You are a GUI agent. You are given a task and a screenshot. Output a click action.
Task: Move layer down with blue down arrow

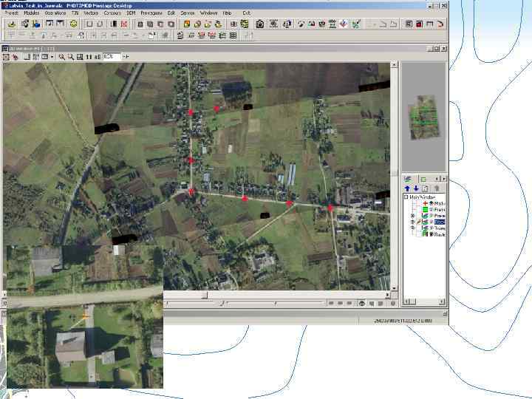(x=416, y=188)
